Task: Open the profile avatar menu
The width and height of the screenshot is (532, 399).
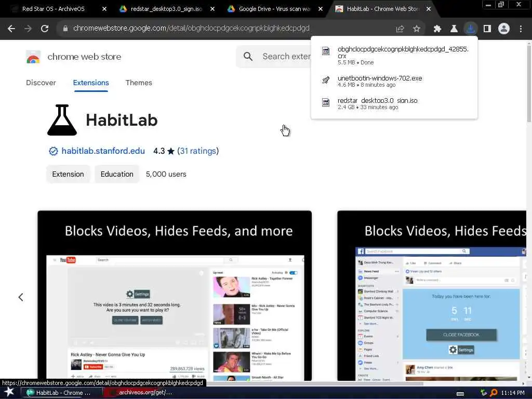Action: [x=504, y=29]
